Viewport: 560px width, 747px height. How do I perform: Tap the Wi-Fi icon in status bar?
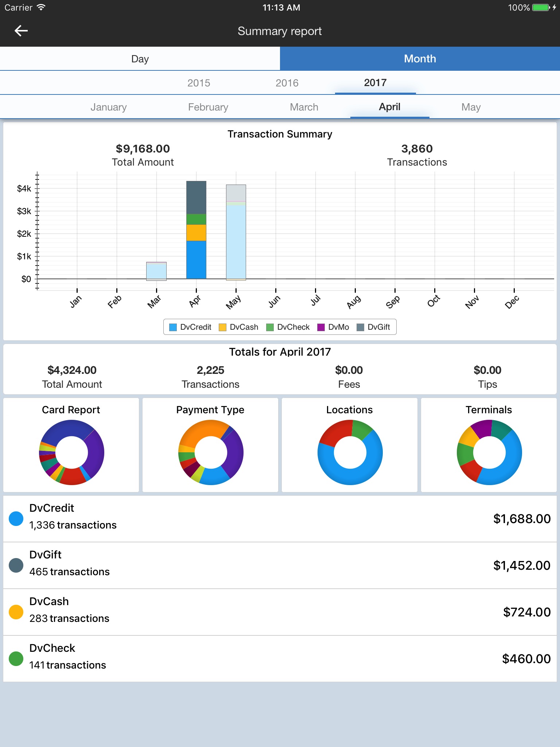click(x=41, y=7)
